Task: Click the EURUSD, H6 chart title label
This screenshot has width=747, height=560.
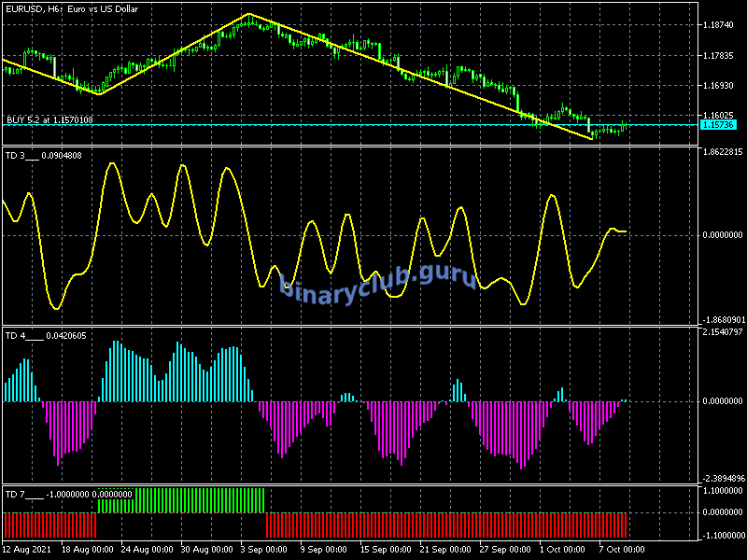Action: (71, 8)
